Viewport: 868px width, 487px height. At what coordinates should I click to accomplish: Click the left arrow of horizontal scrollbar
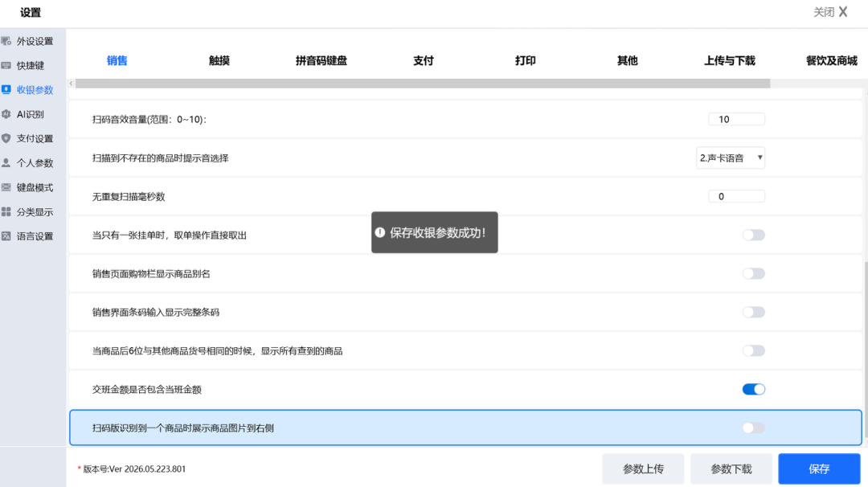coord(71,84)
